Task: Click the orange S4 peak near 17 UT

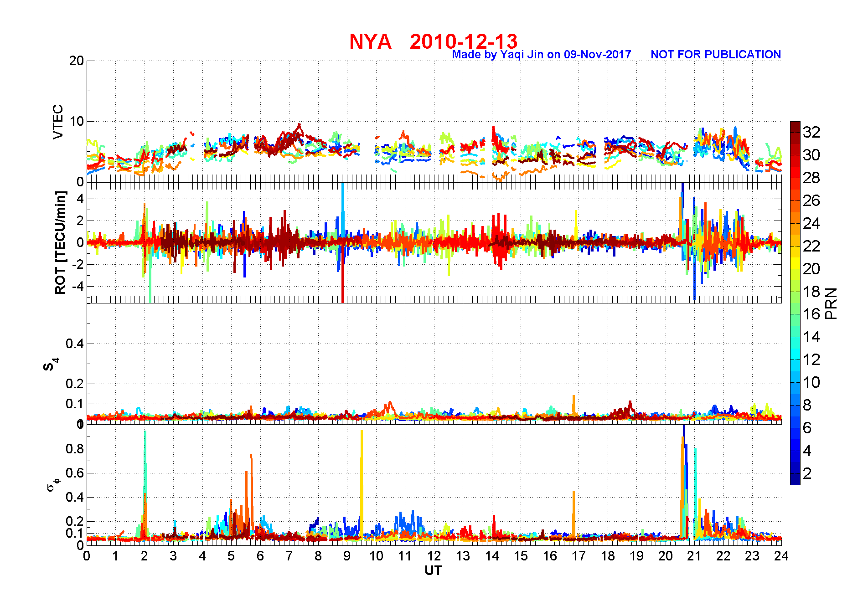Action: (x=573, y=405)
